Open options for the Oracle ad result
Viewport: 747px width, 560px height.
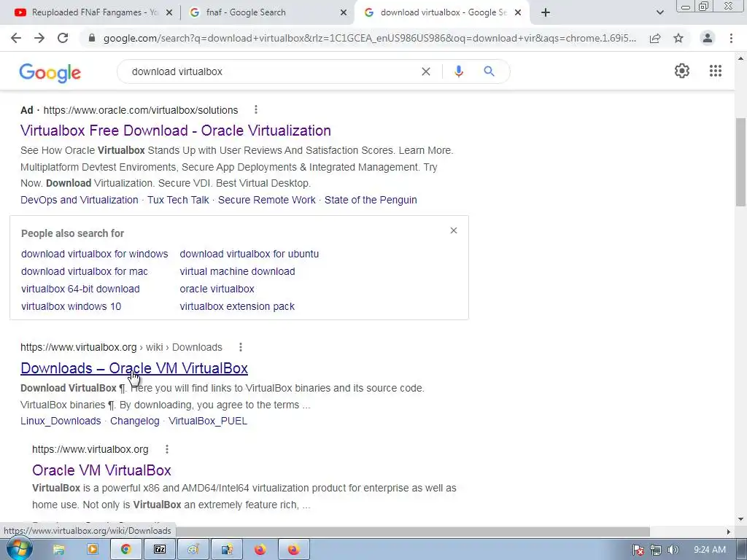point(256,110)
